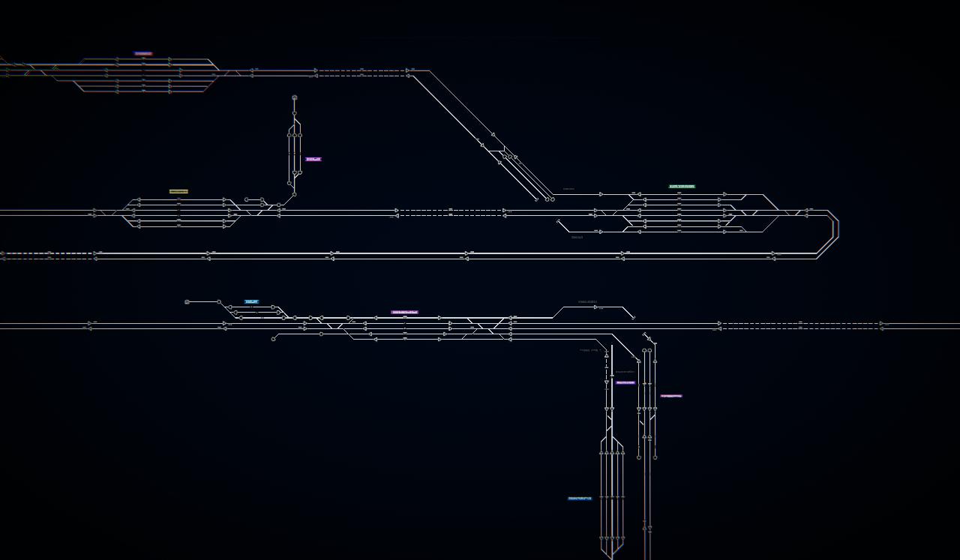The image size is (960, 560).
Task: Click the leftmost signal on the lower main line
Action: coord(90,325)
